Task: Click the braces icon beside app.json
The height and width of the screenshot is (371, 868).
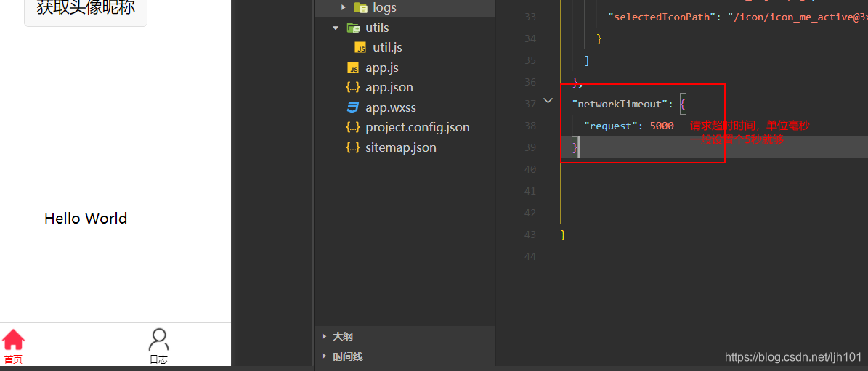Action: (352, 87)
